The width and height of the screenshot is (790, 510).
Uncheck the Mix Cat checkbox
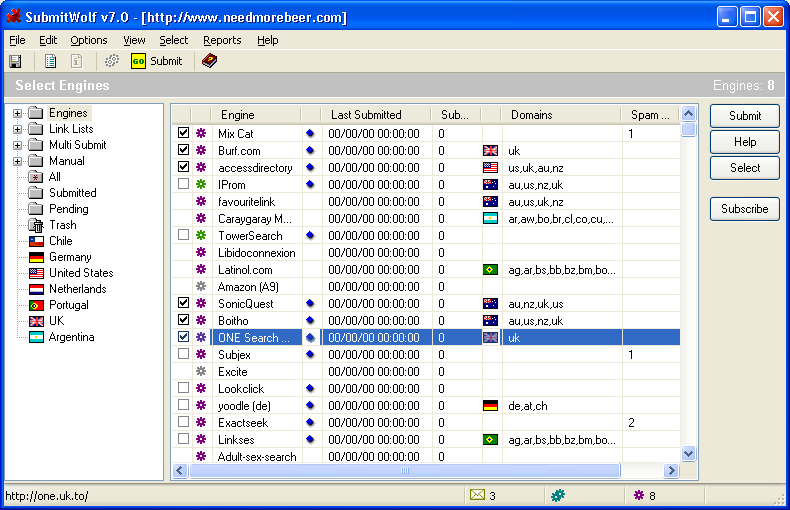[x=183, y=133]
